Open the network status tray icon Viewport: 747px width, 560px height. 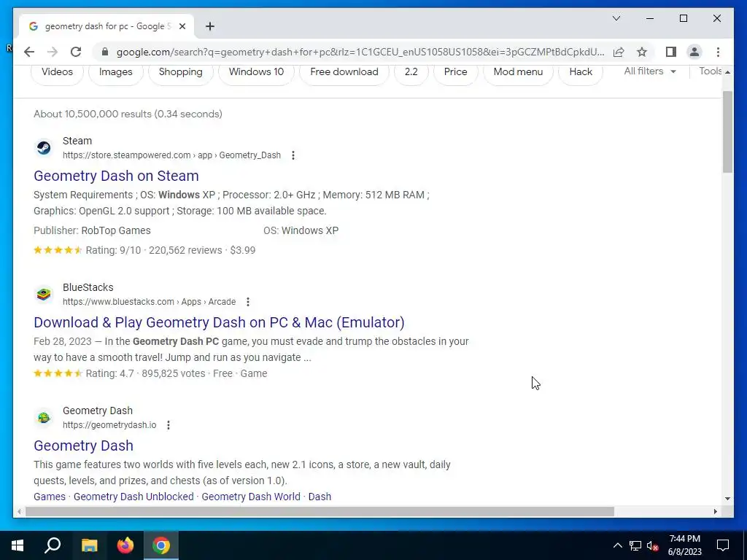coord(635,545)
